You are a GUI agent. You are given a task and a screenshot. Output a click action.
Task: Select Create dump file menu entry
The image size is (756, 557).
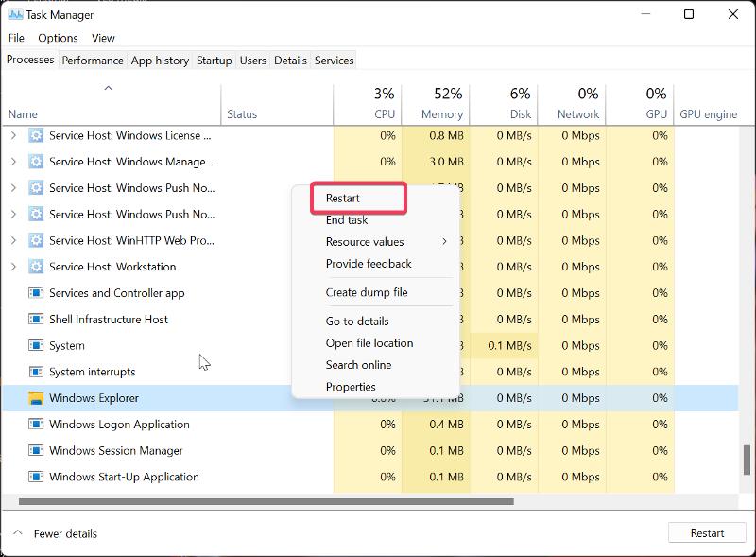click(367, 292)
